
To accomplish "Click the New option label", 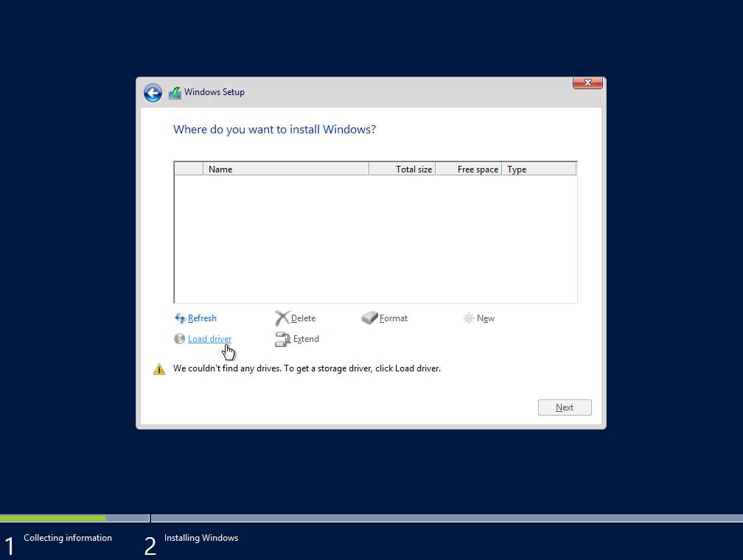I will coord(486,318).
